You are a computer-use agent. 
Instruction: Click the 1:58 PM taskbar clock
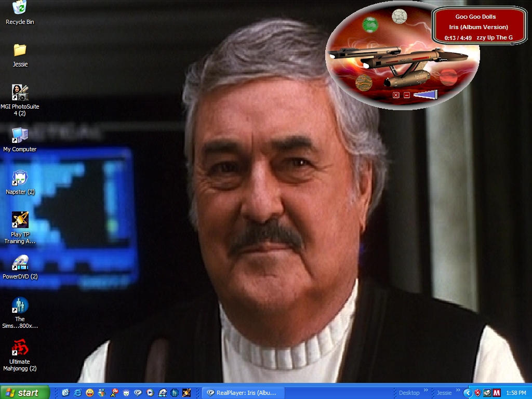click(x=516, y=393)
